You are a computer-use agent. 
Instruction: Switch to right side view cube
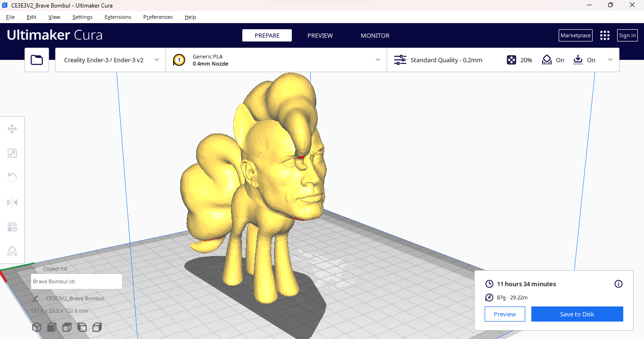coord(97,327)
